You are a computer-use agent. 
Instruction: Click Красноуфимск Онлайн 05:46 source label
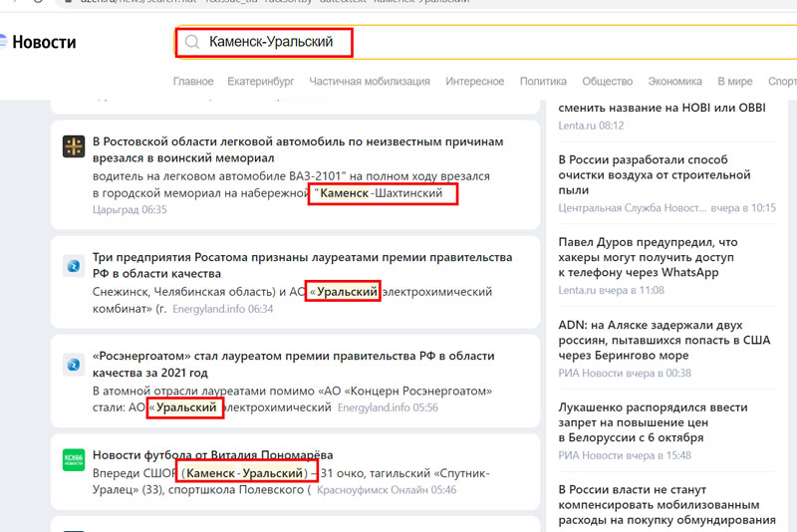tap(387, 490)
